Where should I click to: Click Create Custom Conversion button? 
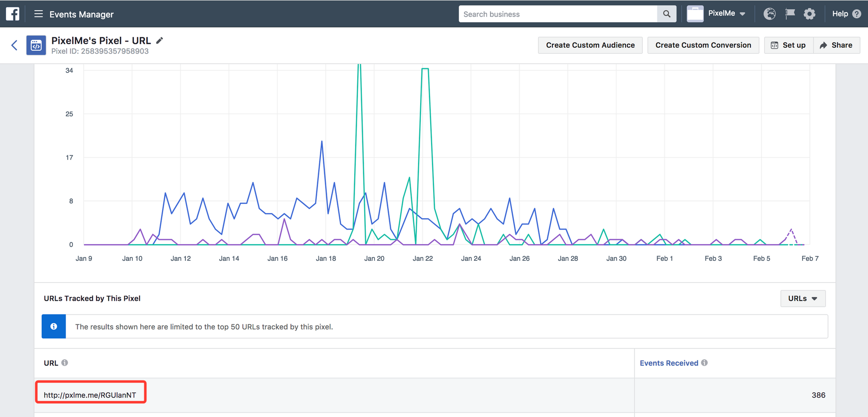coord(703,45)
